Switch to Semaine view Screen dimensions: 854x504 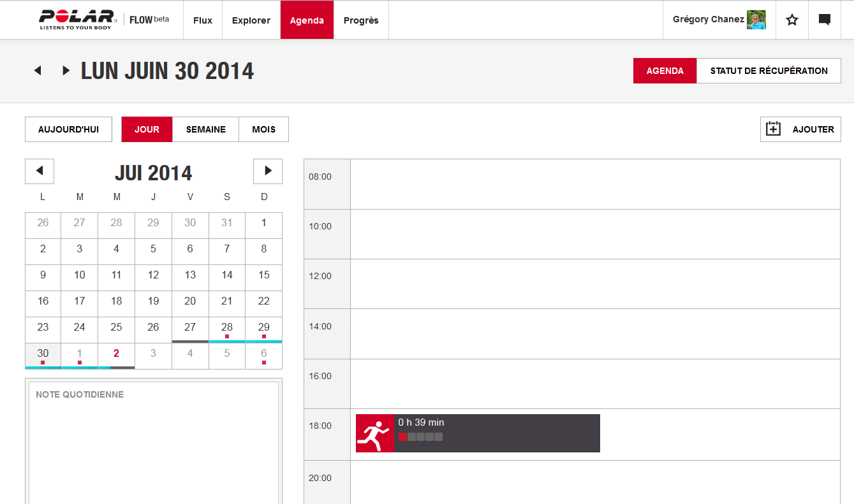[x=205, y=129]
